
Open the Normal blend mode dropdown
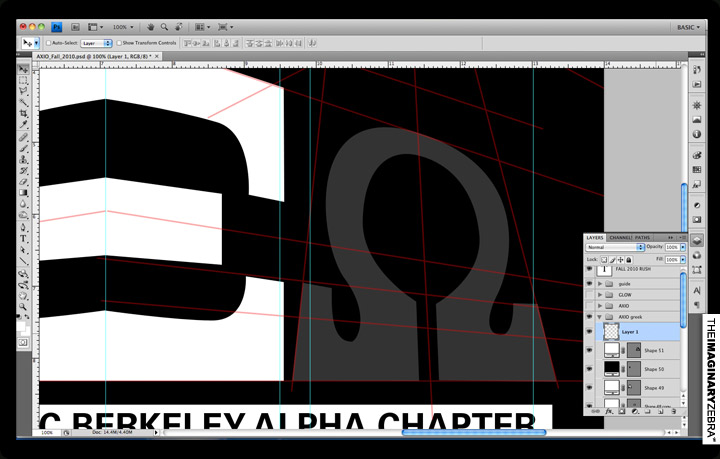click(x=614, y=247)
